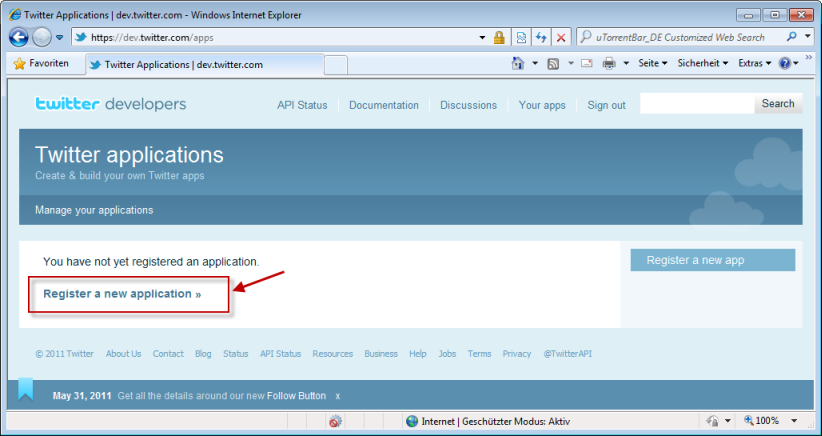Click the compatibility view icon
Image resolution: width=822 pixels, height=436 pixels.
click(x=521, y=37)
